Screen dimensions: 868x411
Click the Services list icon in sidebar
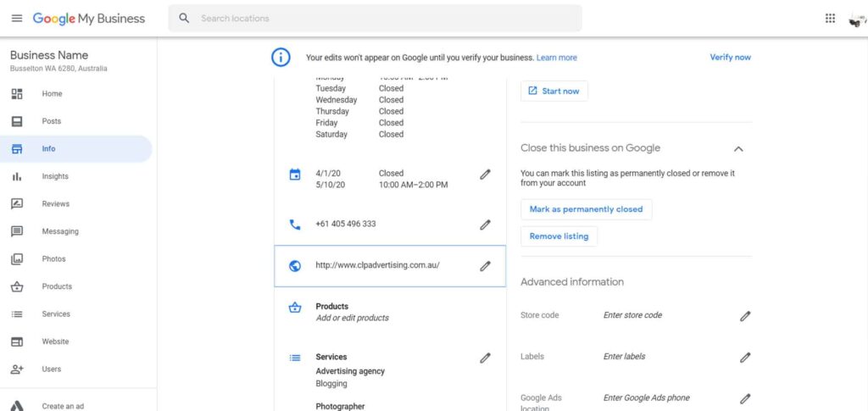pyautogui.click(x=17, y=314)
